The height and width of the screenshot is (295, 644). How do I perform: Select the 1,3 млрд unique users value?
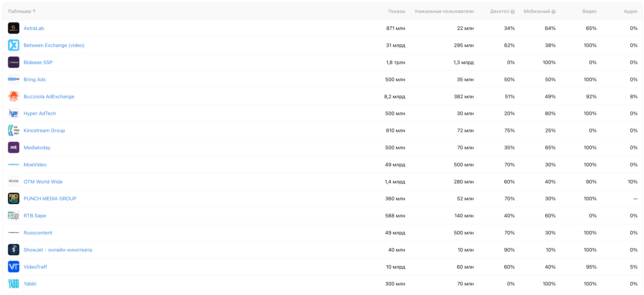[x=463, y=63]
